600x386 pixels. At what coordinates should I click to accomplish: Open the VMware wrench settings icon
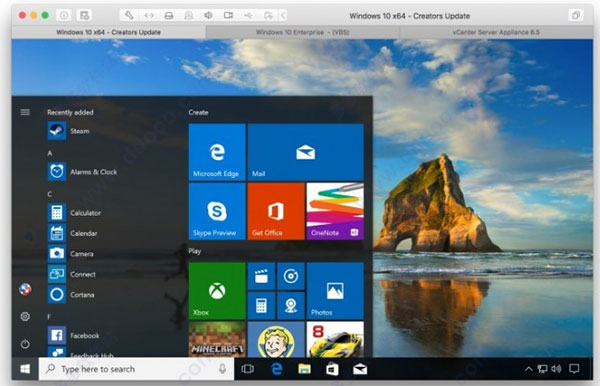[129, 15]
